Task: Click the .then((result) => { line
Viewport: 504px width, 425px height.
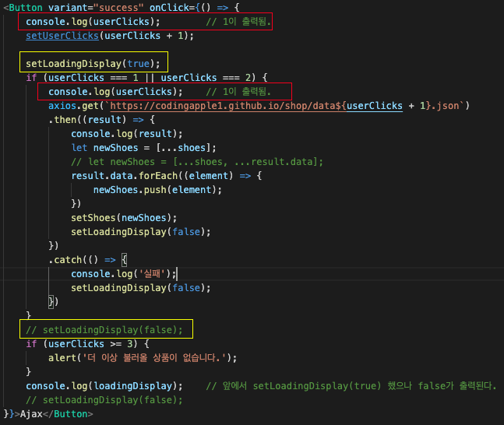Action: click(x=102, y=120)
